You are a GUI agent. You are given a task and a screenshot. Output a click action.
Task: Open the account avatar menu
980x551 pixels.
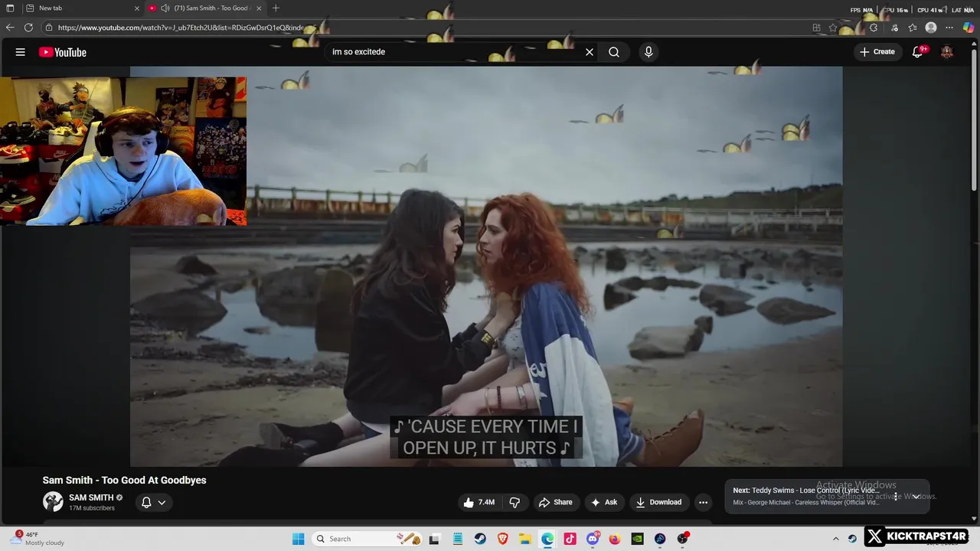pyautogui.click(x=947, y=52)
